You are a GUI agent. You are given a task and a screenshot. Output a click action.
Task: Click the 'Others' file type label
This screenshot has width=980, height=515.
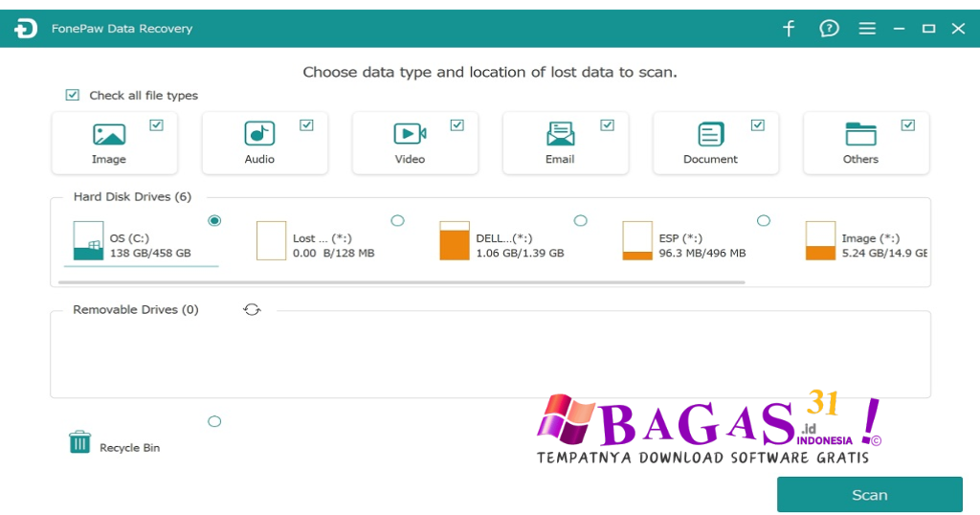(x=860, y=159)
